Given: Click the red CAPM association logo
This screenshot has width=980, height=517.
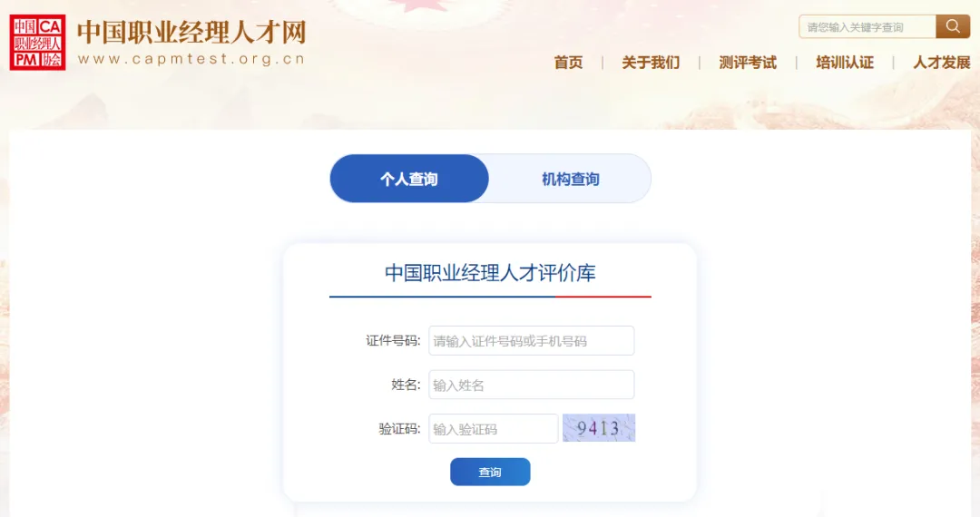Looking at the screenshot, I should [37, 43].
